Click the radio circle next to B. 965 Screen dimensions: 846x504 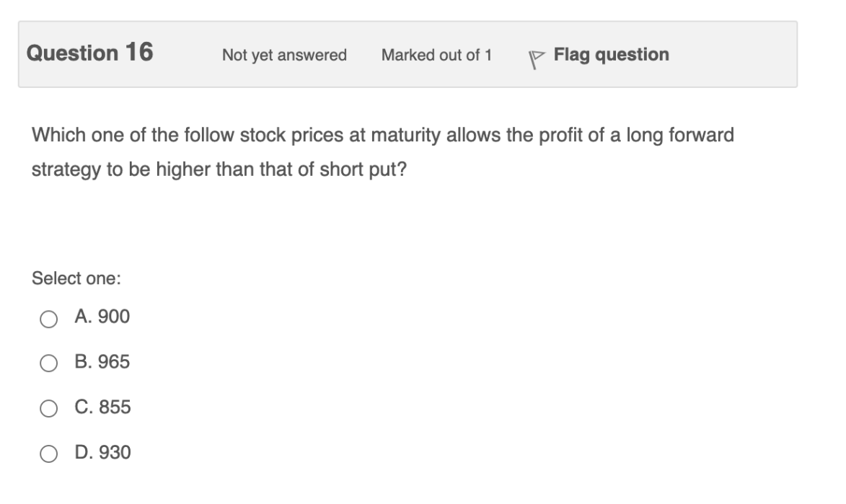coord(49,361)
